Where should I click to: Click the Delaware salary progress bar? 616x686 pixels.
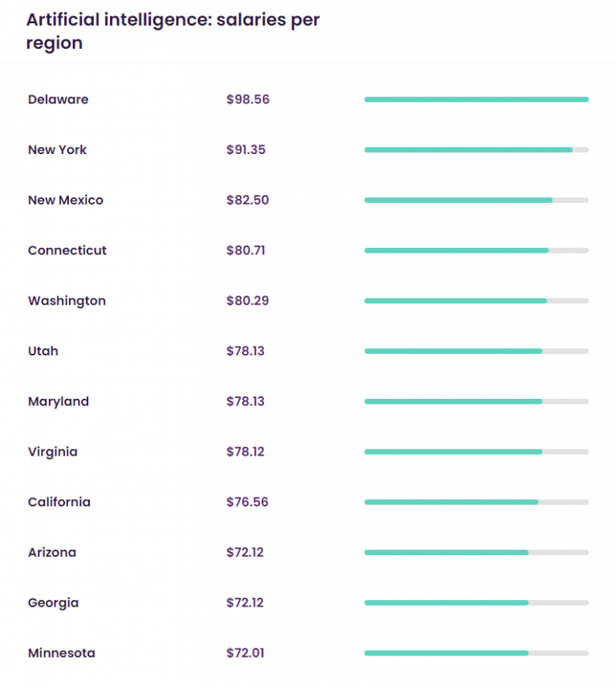click(x=476, y=99)
